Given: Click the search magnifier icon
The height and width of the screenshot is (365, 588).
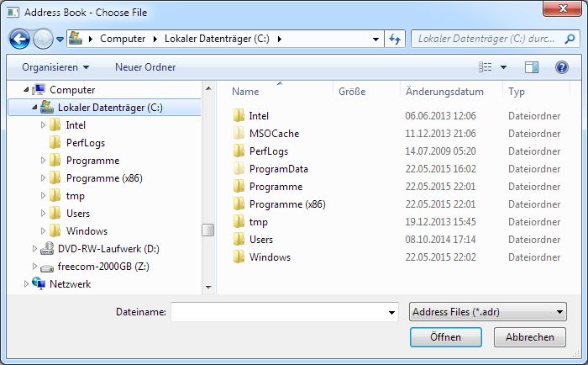Looking at the screenshot, I should (570, 39).
